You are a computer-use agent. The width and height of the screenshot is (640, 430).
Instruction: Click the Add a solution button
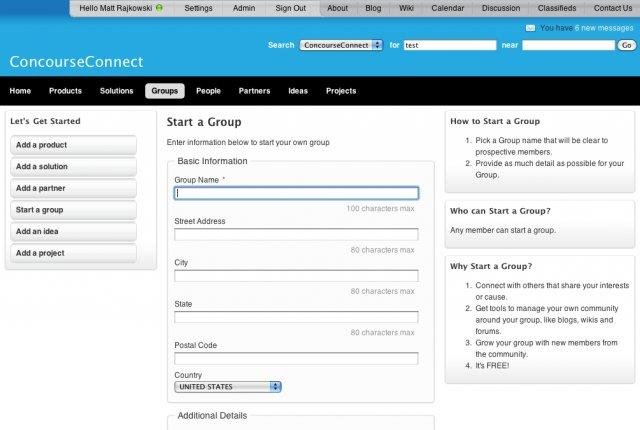coord(73,166)
